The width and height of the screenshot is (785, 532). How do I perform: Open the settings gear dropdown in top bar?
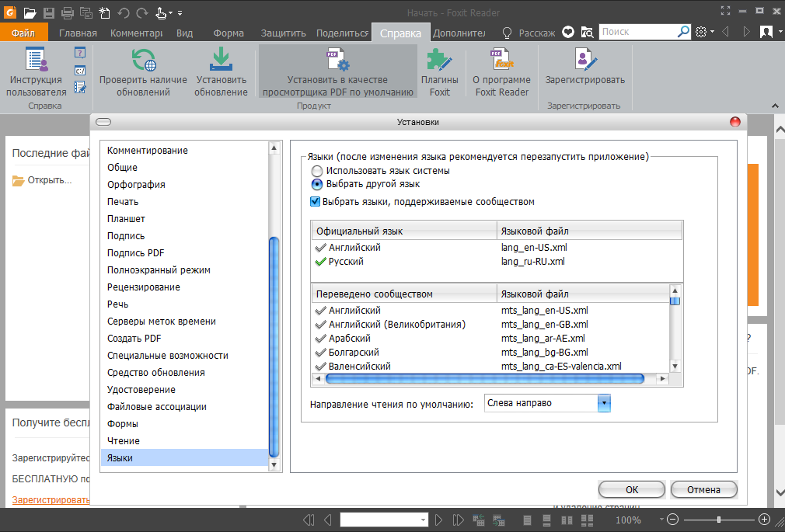[x=704, y=32]
